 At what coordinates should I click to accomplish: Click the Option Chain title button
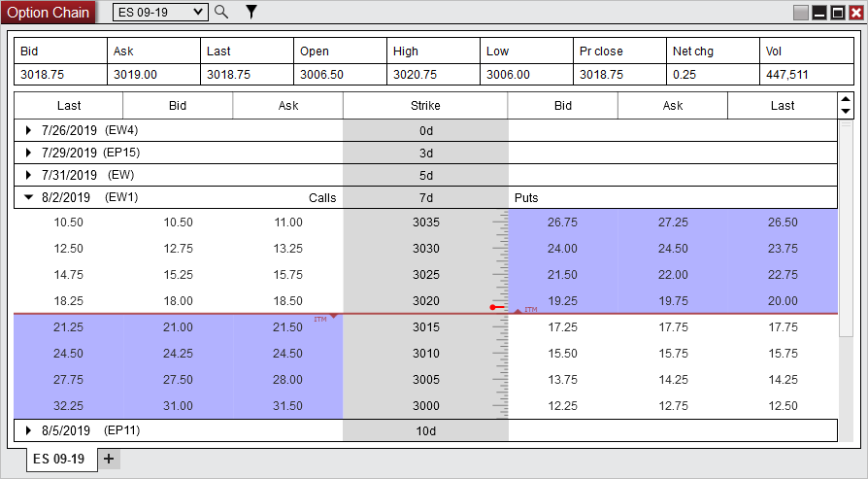point(49,13)
